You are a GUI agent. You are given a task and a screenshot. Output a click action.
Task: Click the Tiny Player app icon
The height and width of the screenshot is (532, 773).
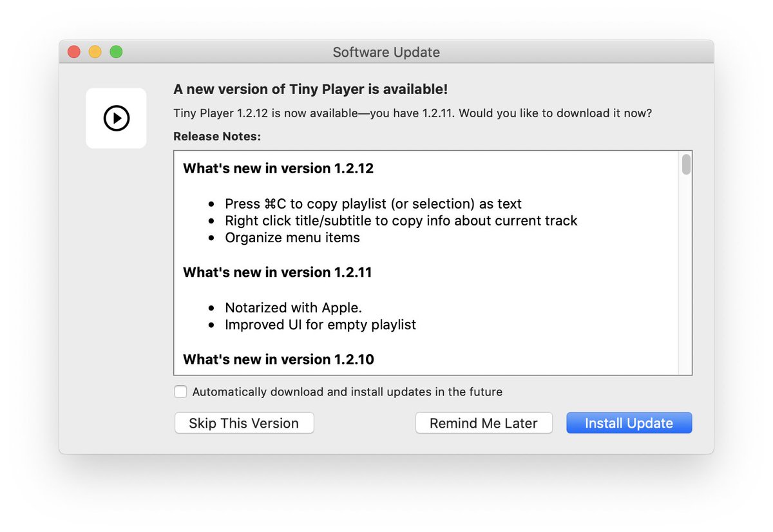click(x=116, y=119)
